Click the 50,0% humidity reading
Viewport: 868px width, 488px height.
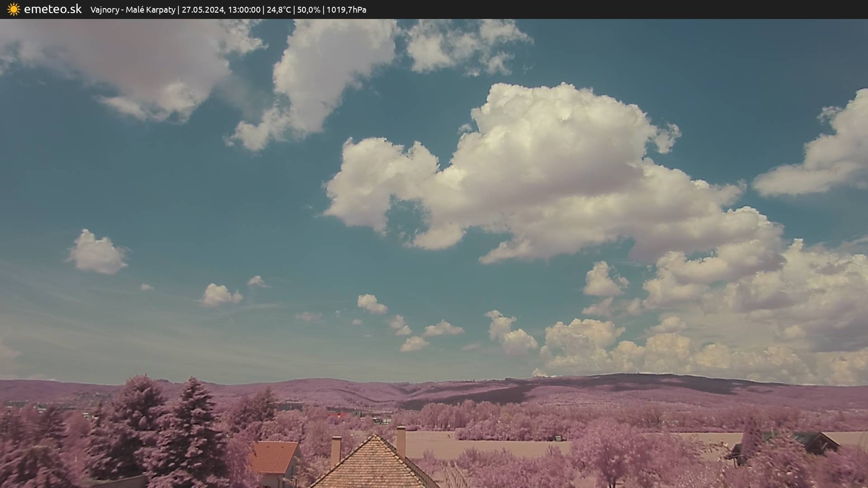pos(308,9)
